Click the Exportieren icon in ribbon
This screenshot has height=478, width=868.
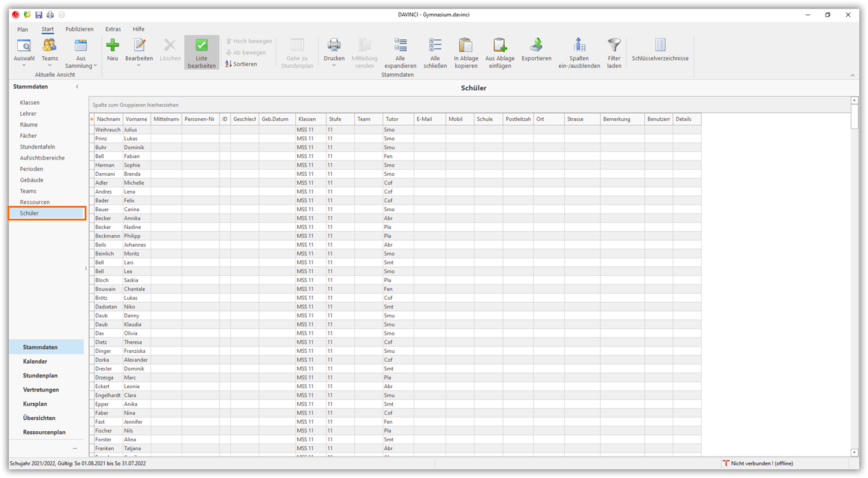pos(536,46)
